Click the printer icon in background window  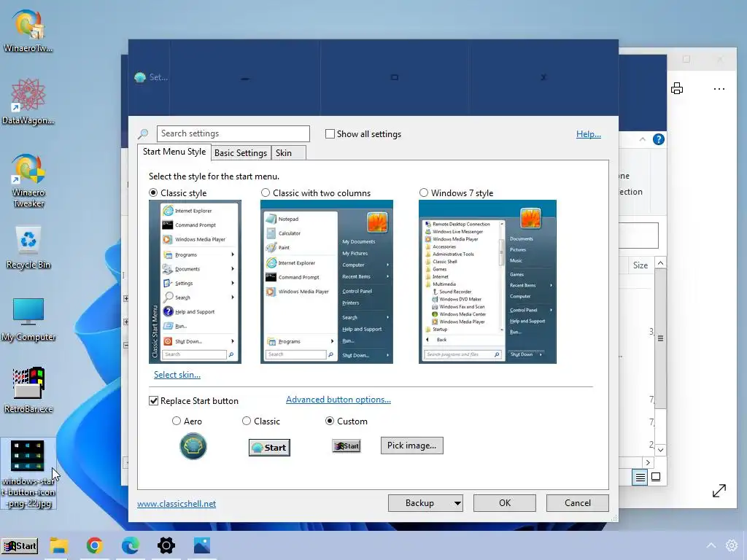pyautogui.click(x=677, y=88)
